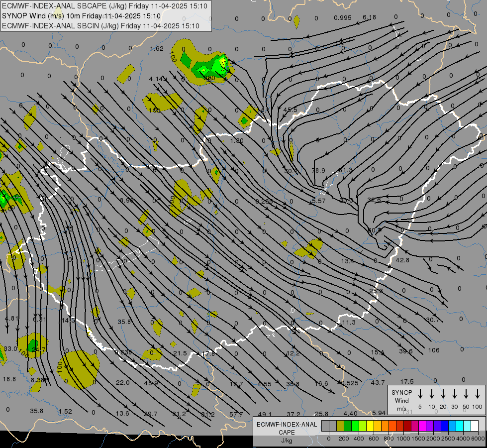Click the 13.4 value on the map
Viewport: 487px width, 448px height.
pos(348,261)
